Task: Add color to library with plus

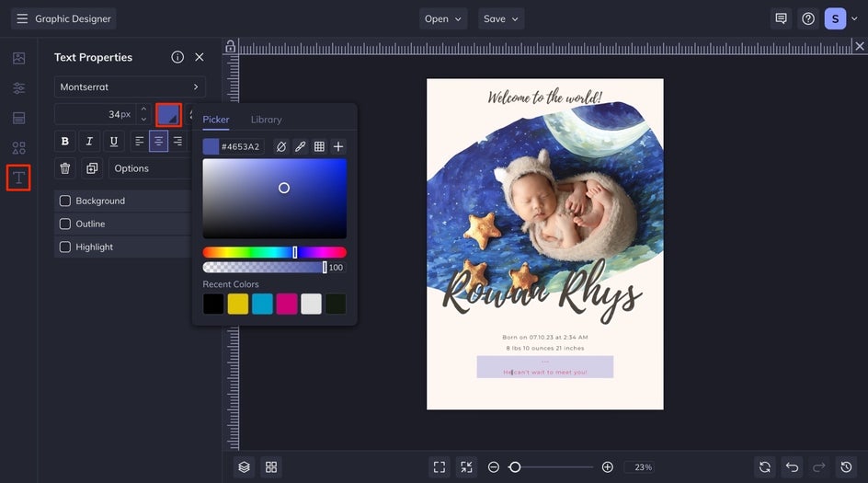Action: point(338,147)
